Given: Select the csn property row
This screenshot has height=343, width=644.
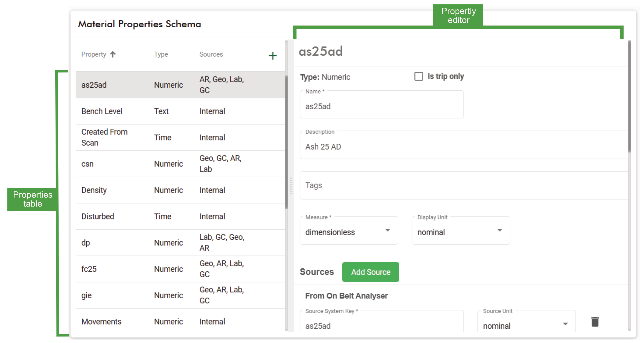Looking at the screenshot, I should coord(180,164).
